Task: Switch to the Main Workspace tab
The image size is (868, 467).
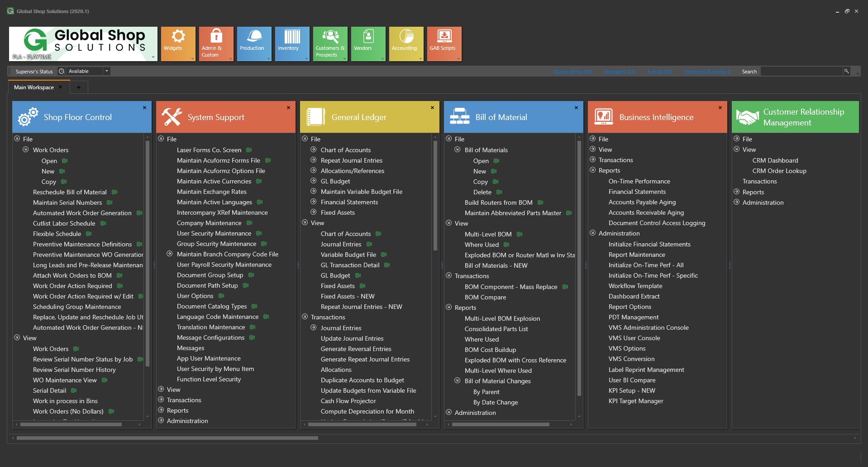Action: point(34,87)
